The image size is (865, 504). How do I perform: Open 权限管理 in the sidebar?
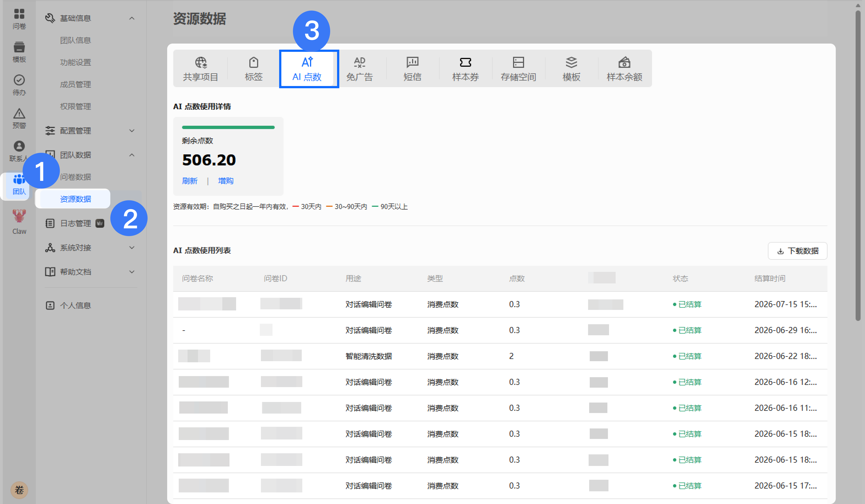(x=76, y=106)
